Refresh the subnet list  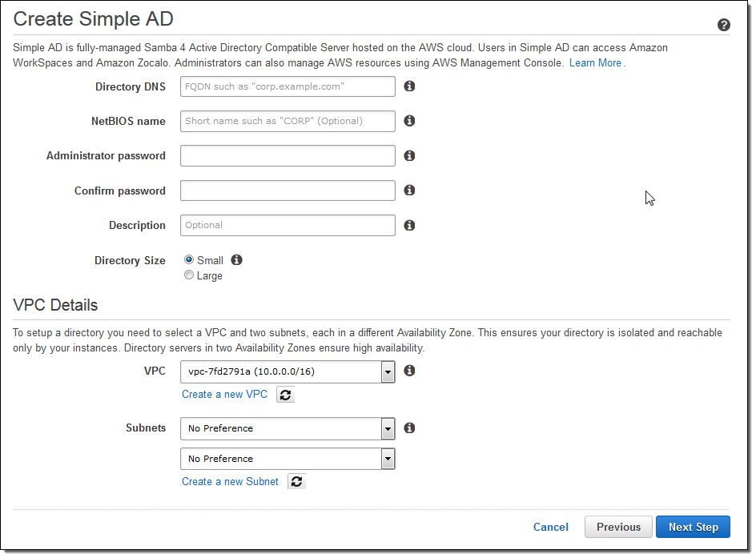[x=296, y=482]
